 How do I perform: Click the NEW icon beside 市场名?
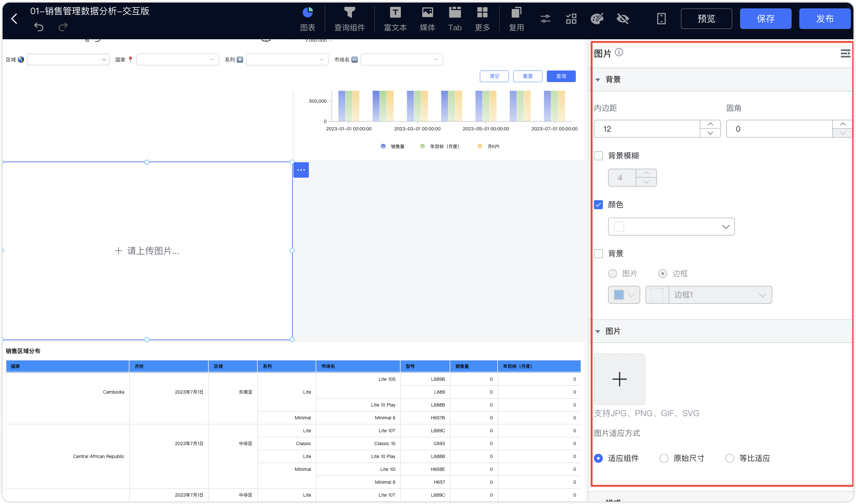(354, 60)
